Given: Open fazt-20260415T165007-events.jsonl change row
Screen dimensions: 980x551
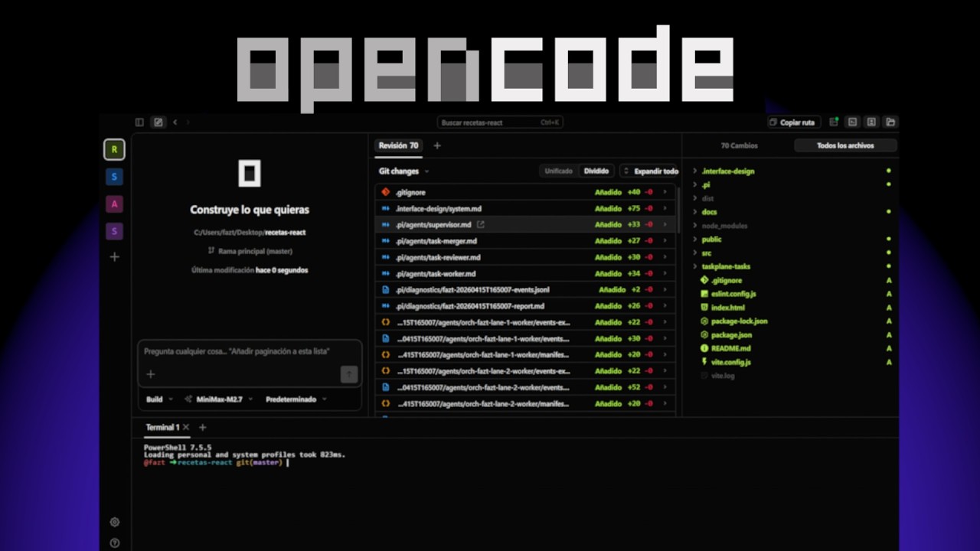Looking at the screenshot, I should (x=525, y=290).
